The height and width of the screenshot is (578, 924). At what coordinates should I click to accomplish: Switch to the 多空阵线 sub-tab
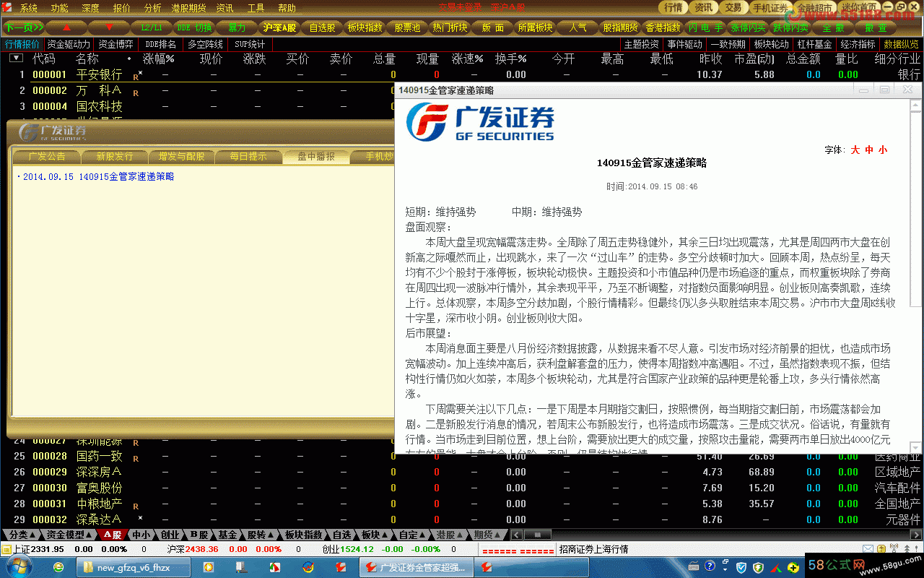[x=205, y=44]
